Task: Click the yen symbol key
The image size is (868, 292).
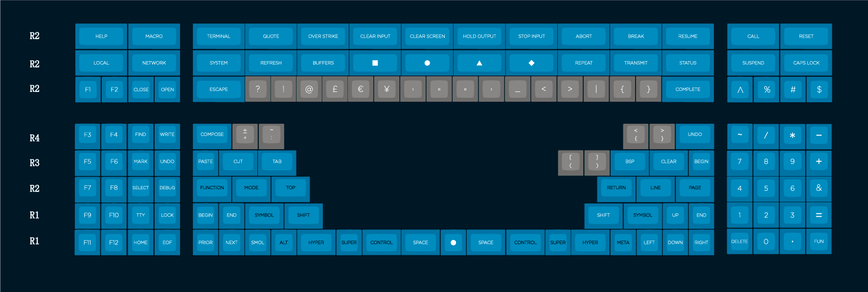Action: (x=387, y=90)
